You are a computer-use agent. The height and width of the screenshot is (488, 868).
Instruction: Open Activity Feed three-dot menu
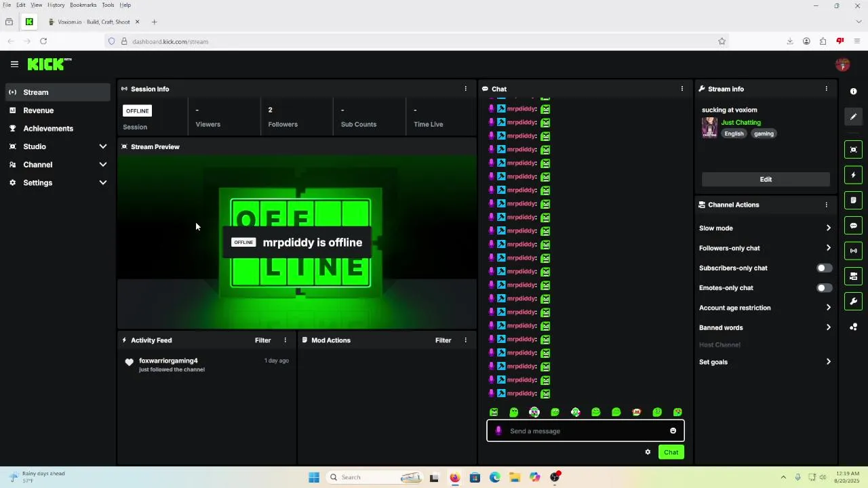click(285, 340)
